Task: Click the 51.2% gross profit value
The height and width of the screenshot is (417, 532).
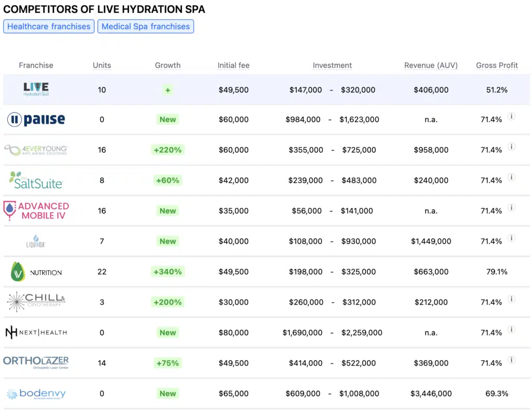Action: pyautogui.click(x=497, y=90)
